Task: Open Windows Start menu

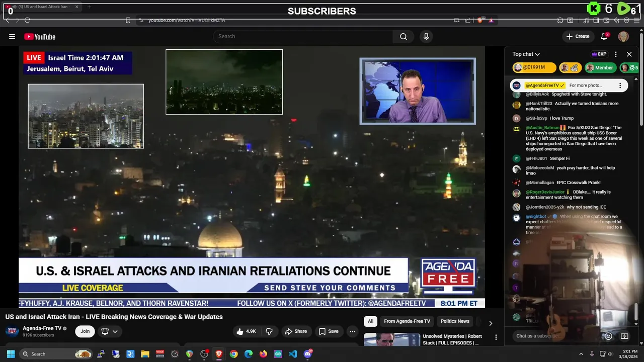Action: (x=11, y=354)
